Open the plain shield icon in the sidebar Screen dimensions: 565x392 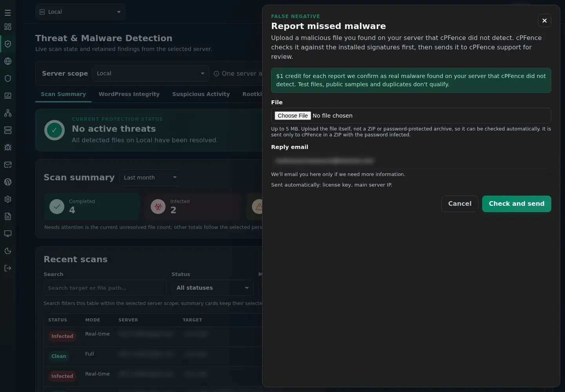pos(8,78)
